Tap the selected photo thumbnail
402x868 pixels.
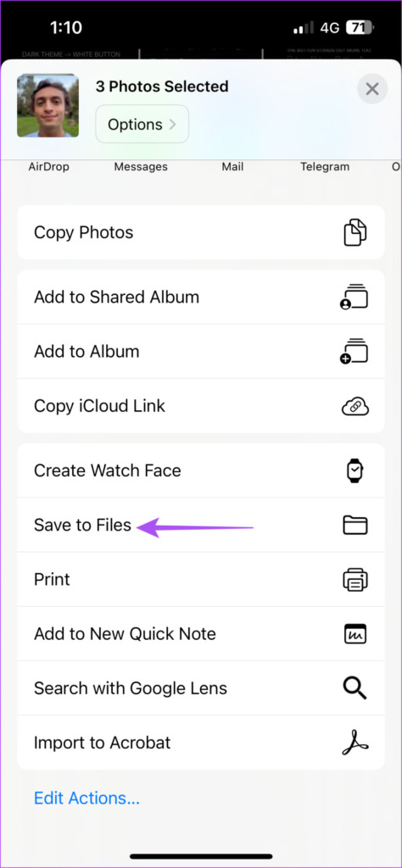pos(47,105)
